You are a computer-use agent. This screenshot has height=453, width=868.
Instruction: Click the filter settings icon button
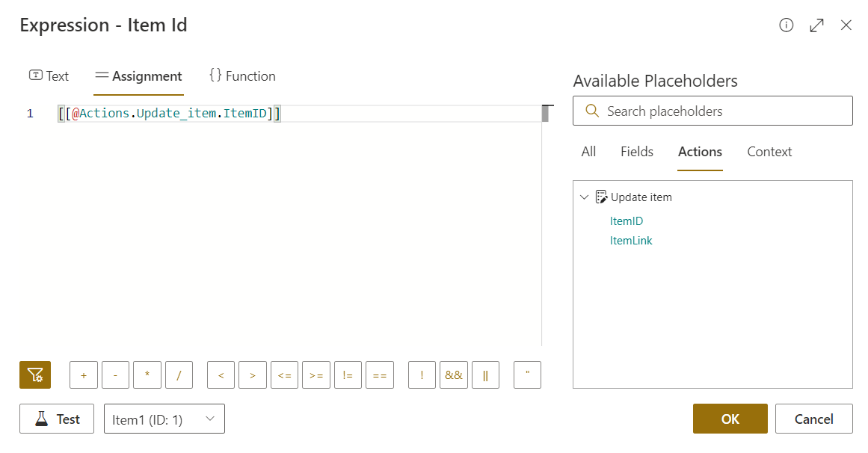point(35,375)
